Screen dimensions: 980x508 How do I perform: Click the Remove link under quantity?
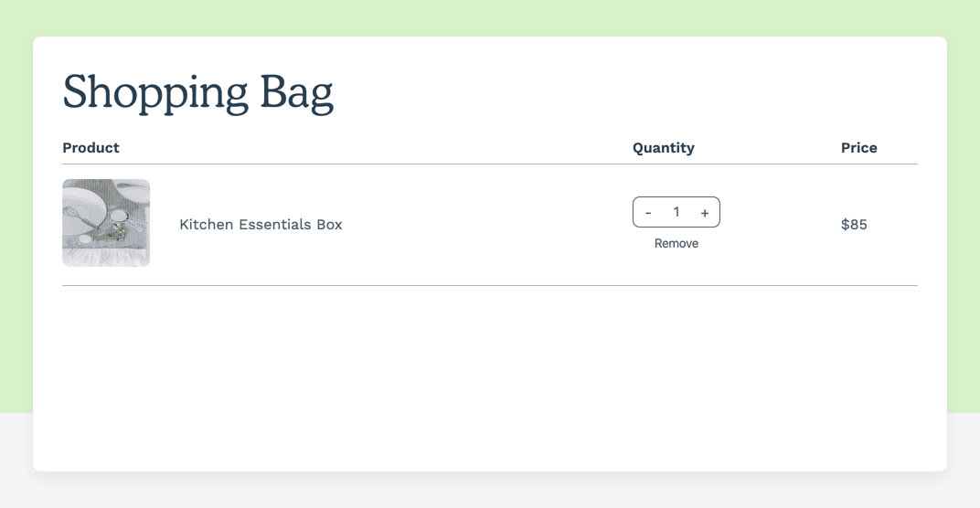tap(676, 243)
